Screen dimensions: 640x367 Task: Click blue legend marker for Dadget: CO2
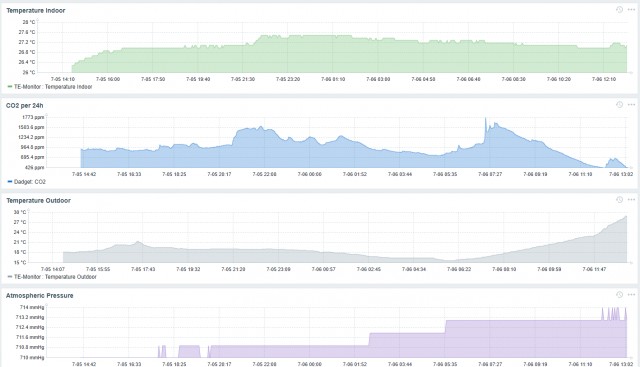coord(10,182)
